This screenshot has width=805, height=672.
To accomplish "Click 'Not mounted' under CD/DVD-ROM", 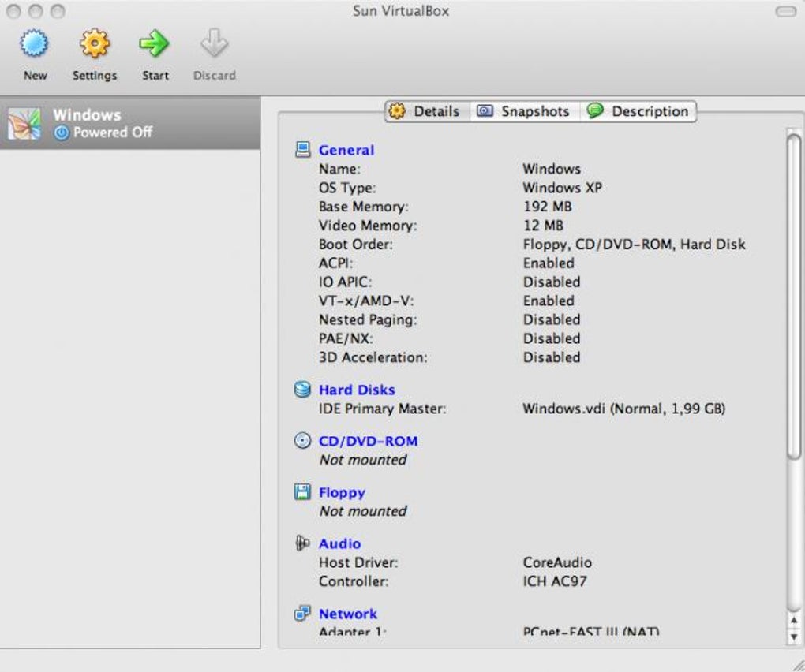I will 363,460.
